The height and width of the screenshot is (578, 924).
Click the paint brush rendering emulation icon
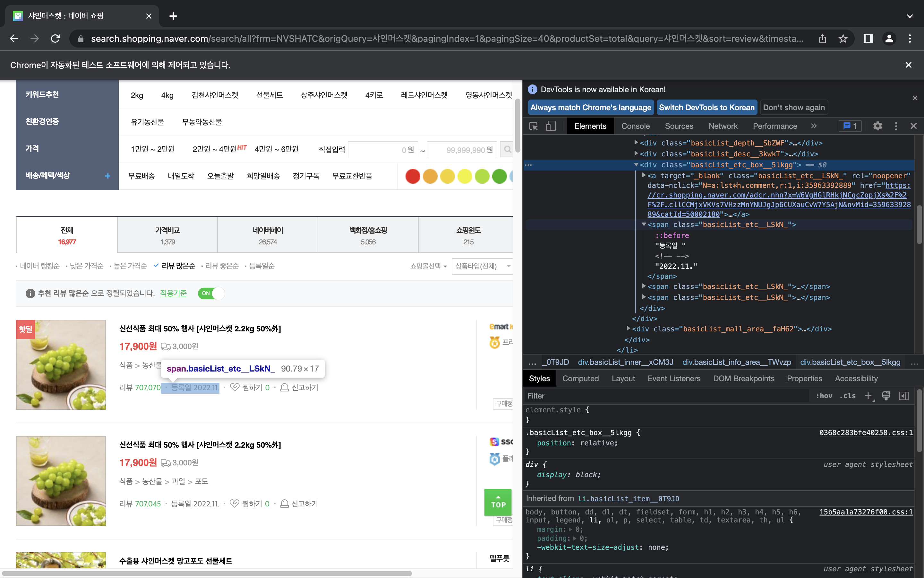[x=886, y=396]
